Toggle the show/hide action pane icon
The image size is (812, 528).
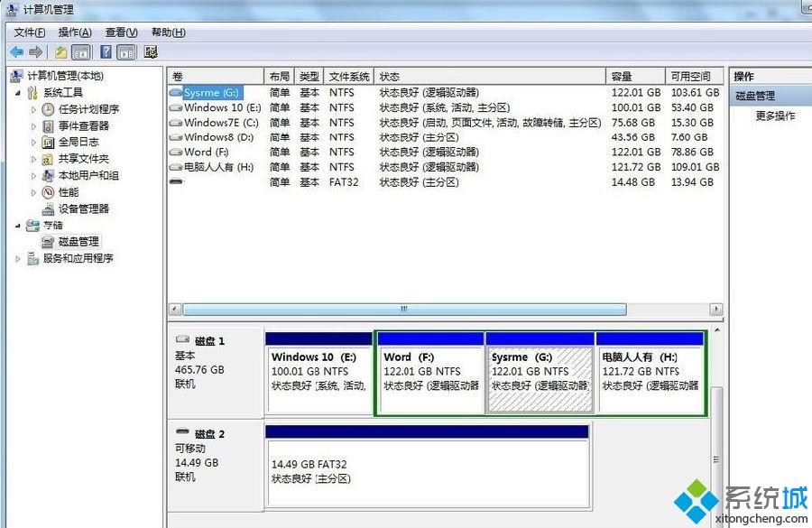pos(126,51)
